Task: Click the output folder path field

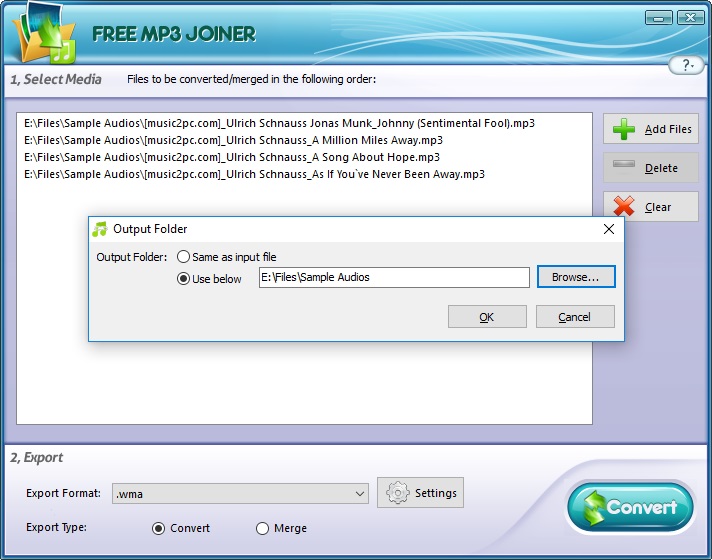Action: click(394, 277)
